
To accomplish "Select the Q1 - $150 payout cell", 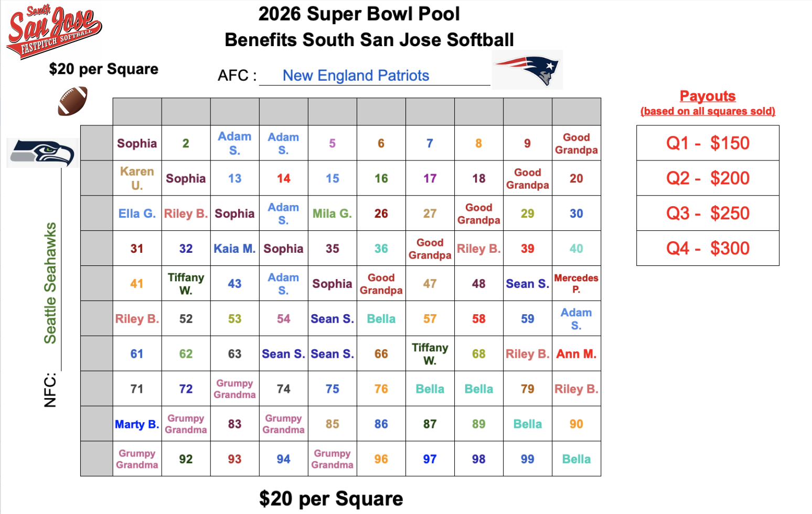I will 707,143.
